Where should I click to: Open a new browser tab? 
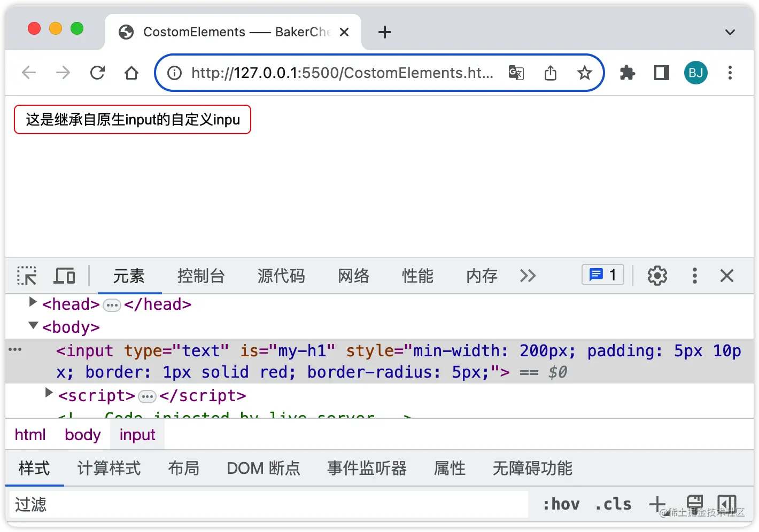pos(385,32)
